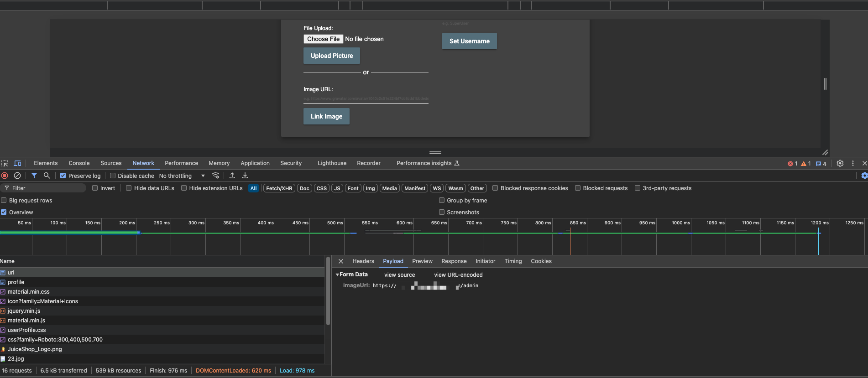Check Hide data URLs
The width and height of the screenshot is (868, 378).
(129, 188)
